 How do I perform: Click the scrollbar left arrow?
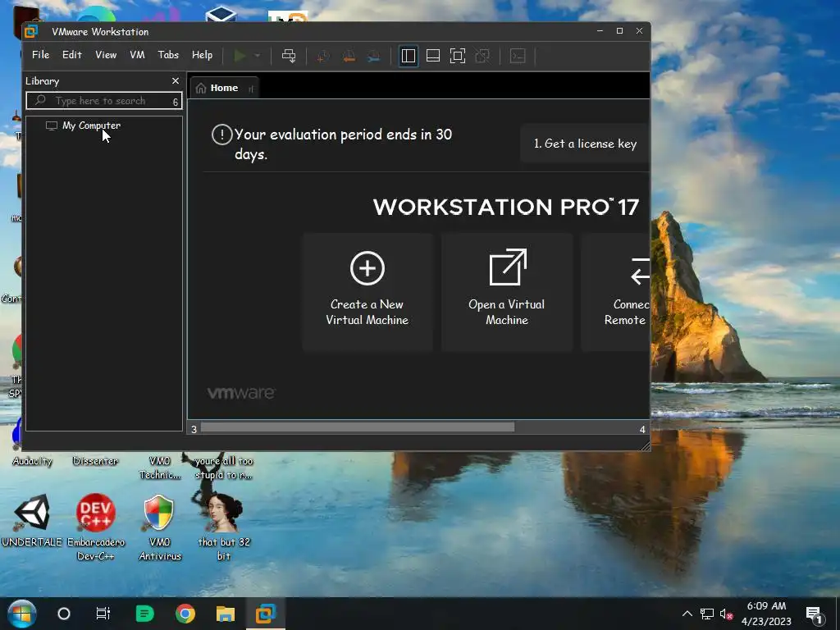click(x=194, y=428)
